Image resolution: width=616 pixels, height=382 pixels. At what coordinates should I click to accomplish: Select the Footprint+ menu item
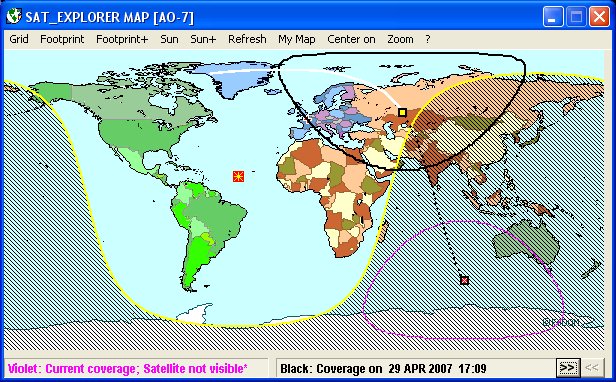tap(122, 39)
